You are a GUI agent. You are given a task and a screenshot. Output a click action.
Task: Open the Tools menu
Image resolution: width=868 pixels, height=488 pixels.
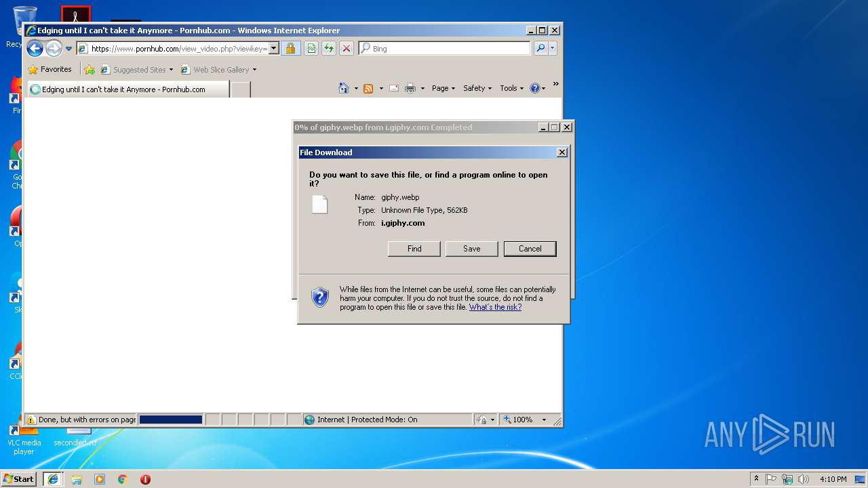pyautogui.click(x=512, y=88)
